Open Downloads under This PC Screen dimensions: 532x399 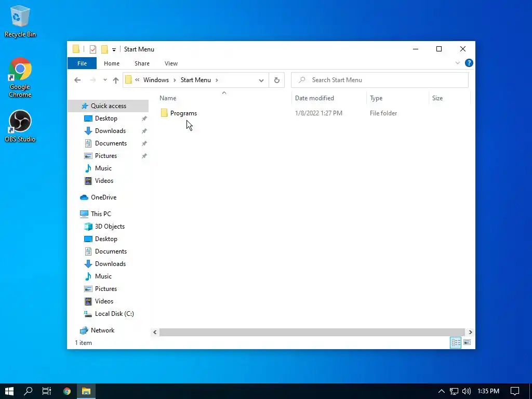click(110, 264)
